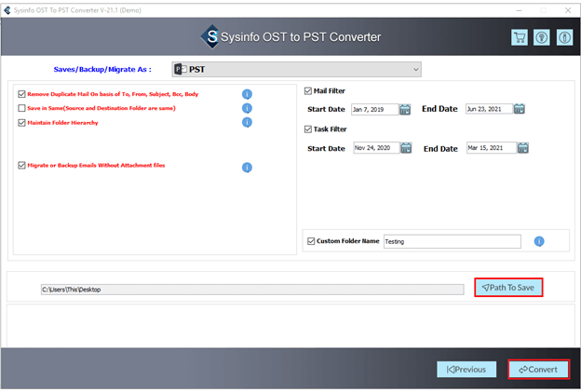
Task: Click the app icon in the title bar
Action: tap(7, 10)
